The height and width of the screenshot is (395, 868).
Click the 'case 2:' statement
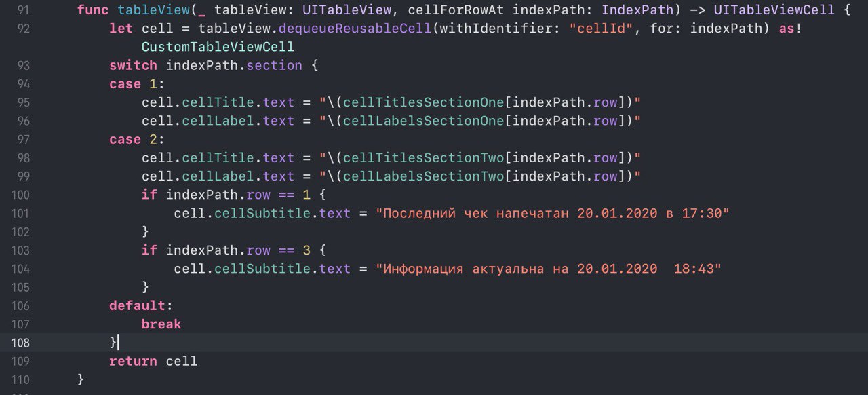coord(137,140)
